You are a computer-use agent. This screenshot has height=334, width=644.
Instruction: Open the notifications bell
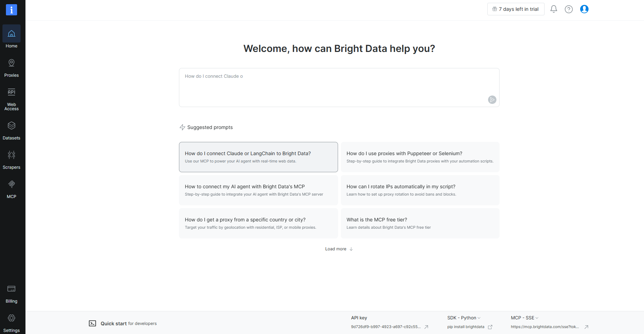coord(554,9)
